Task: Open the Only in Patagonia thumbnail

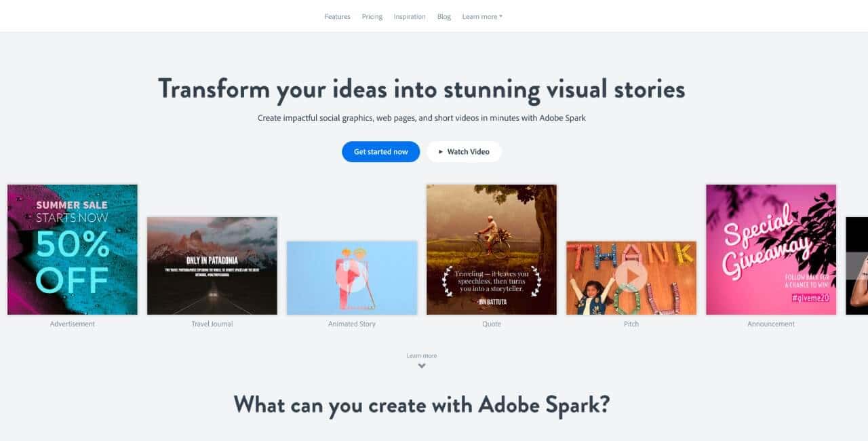Action: coord(212,266)
